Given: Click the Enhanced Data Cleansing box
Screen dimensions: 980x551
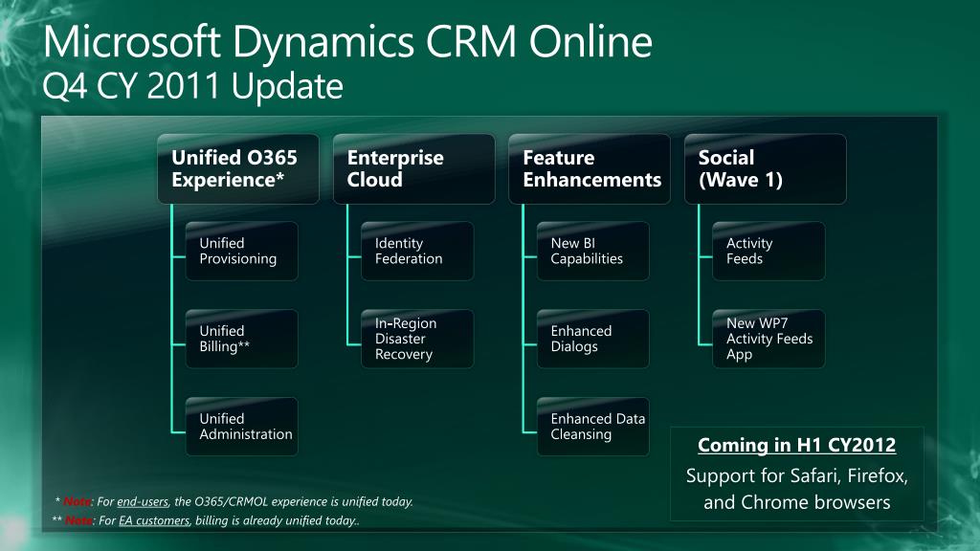Looking at the screenshot, I should click(x=593, y=426).
